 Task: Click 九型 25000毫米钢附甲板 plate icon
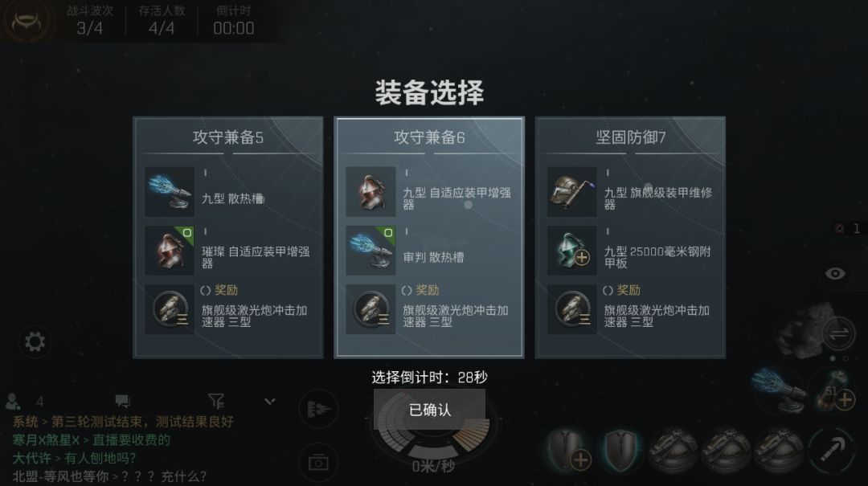point(572,250)
